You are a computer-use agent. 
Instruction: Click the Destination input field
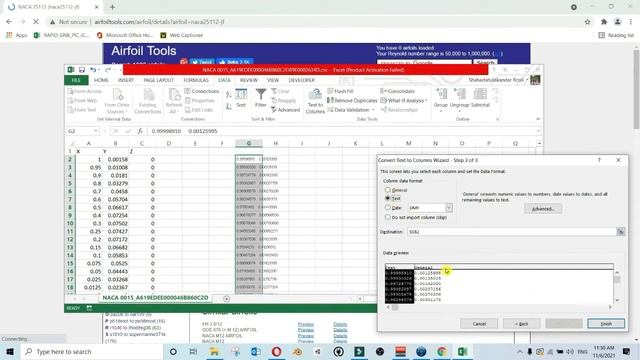[512, 231]
